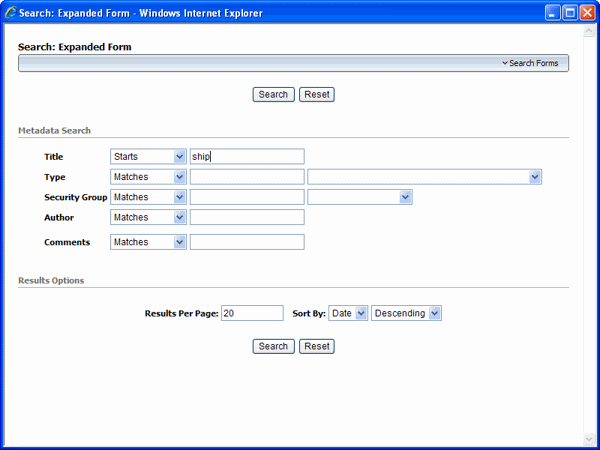Click the Author text input field
The width and height of the screenshot is (600, 450).
point(247,217)
